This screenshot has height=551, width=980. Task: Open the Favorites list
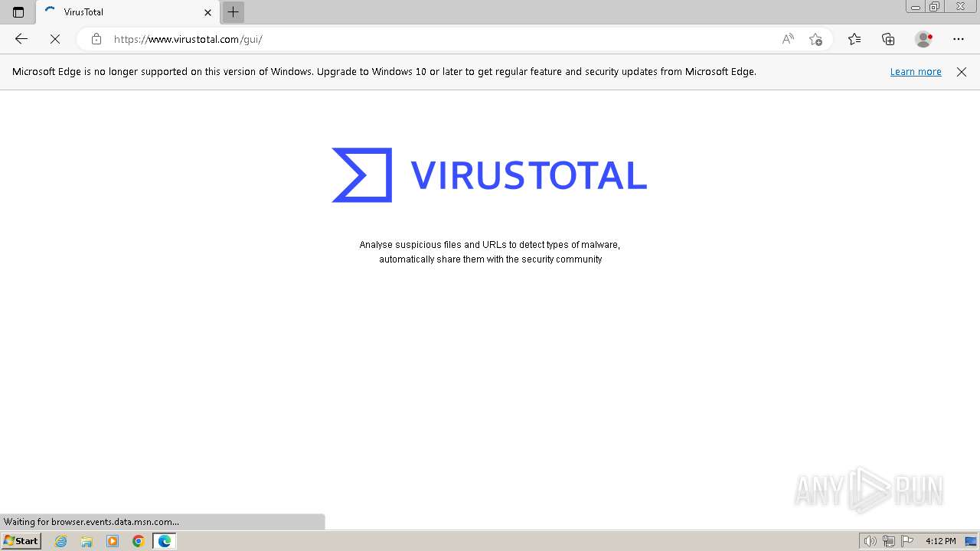point(854,39)
